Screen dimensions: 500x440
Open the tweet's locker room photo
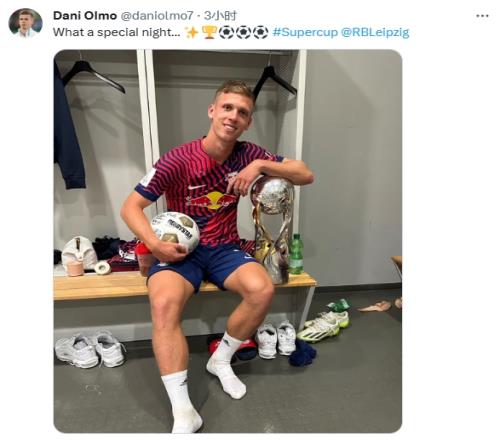click(x=228, y=241)
